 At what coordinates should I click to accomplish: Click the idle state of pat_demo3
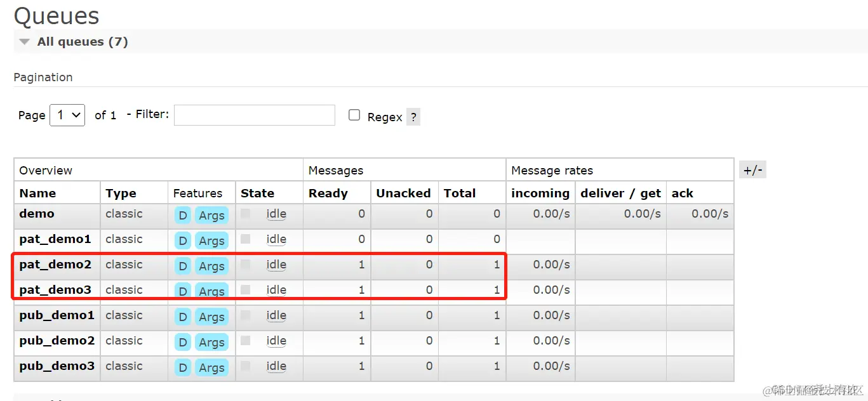[276, 290]
